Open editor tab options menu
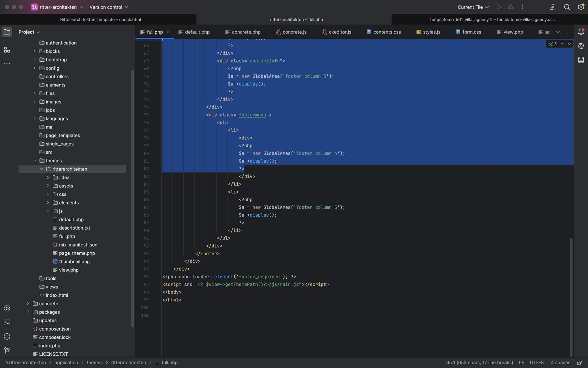This screenshot has height=368, width=588. tap(567, 32)
